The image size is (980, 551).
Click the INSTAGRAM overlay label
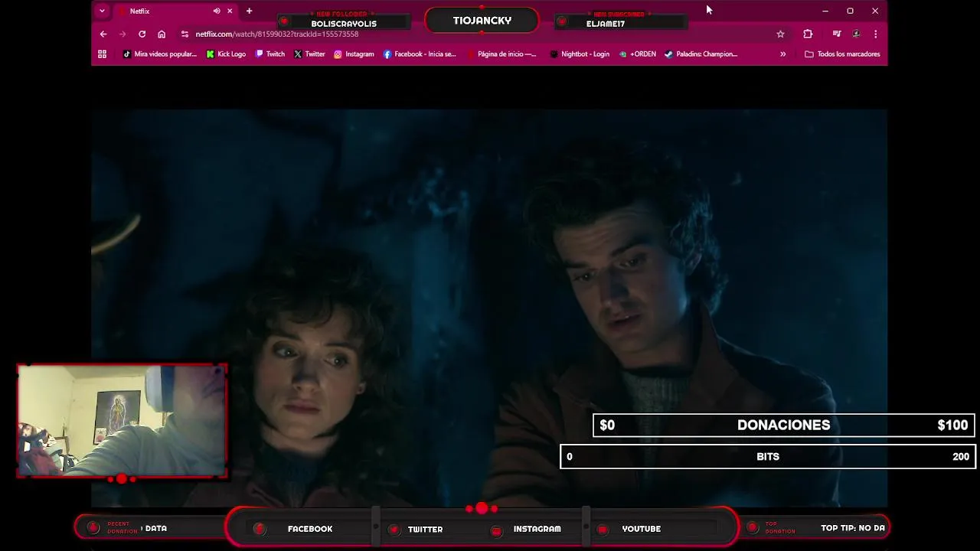pyautogui.click(x=537, y=529)
